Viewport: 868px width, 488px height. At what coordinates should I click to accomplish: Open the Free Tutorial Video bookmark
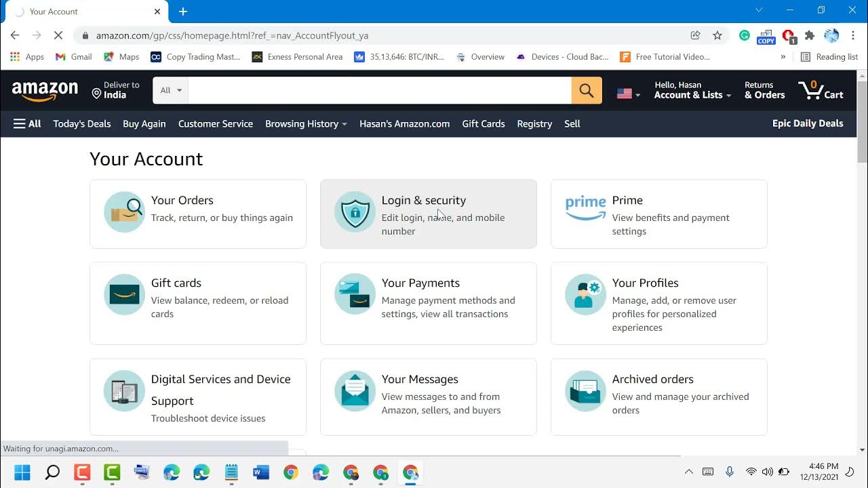pyautogui.click(x=665, y=57)
